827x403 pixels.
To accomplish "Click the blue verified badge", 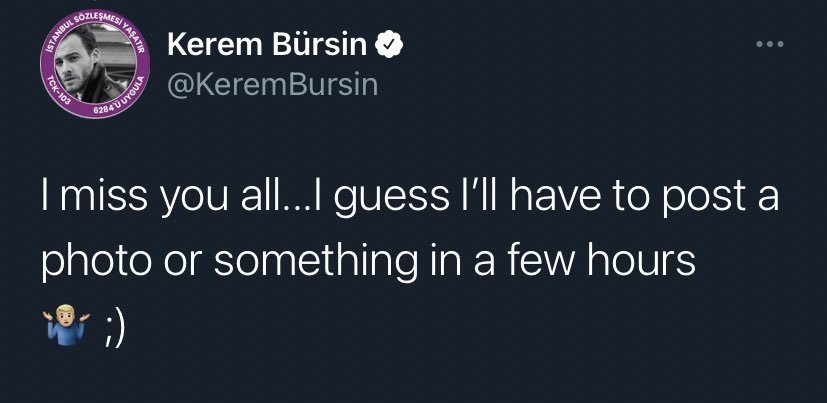I will (x=390, y=45).
